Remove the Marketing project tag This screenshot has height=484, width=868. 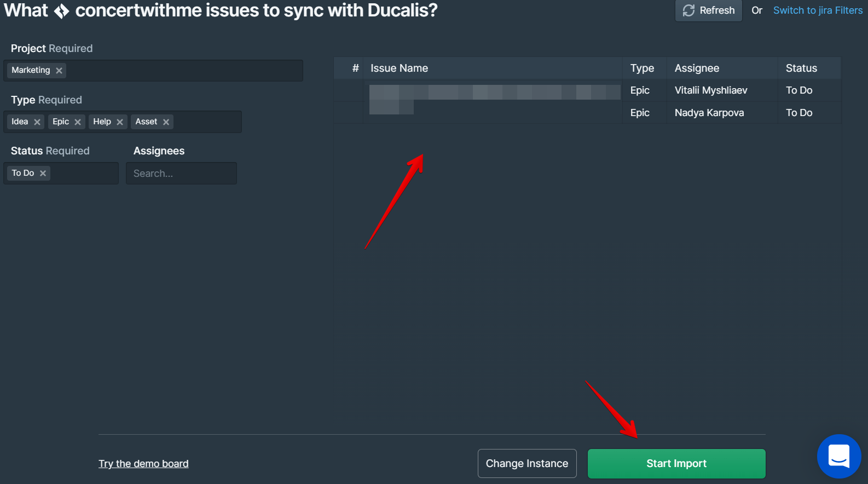pyautogui.click(x=59, y=70)
